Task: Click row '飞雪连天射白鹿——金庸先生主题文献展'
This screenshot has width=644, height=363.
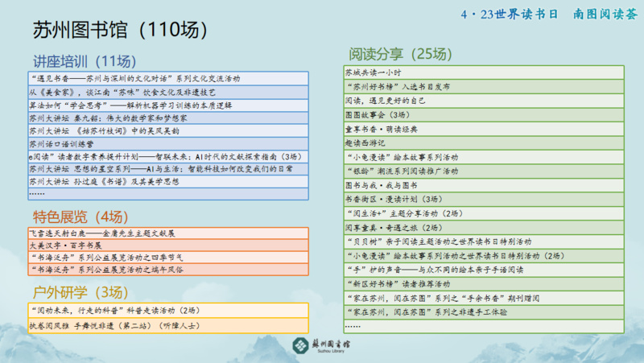Action: [x=168, y=233]
